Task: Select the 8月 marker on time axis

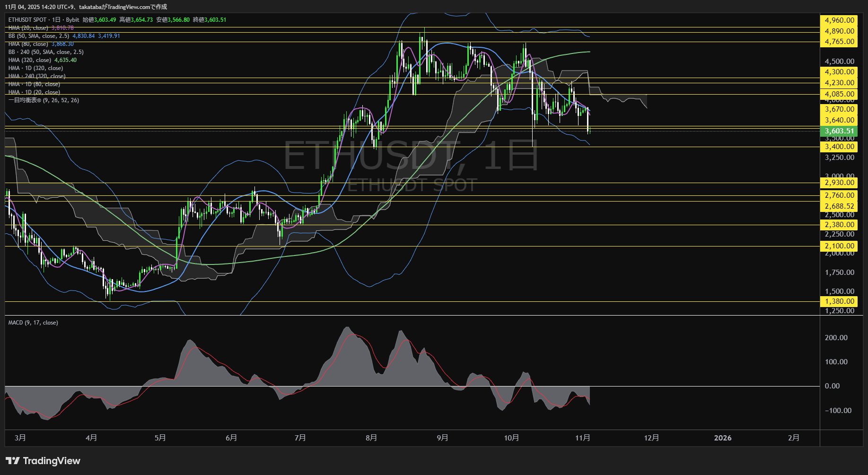Action: 371,438
